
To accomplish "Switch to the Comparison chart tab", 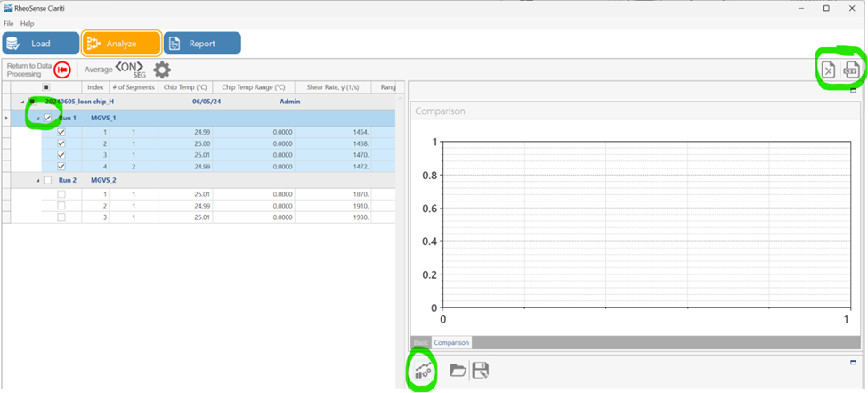I will pos(451,342).
